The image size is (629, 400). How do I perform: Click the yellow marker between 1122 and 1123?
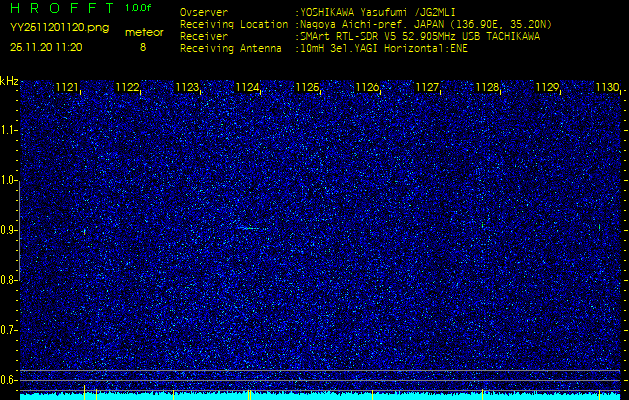[173, 395]
